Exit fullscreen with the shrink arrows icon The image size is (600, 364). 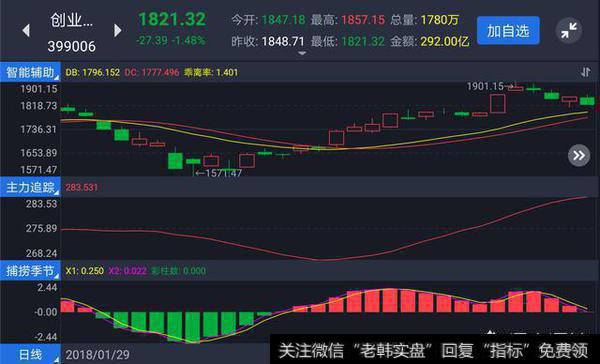(569, 31)
